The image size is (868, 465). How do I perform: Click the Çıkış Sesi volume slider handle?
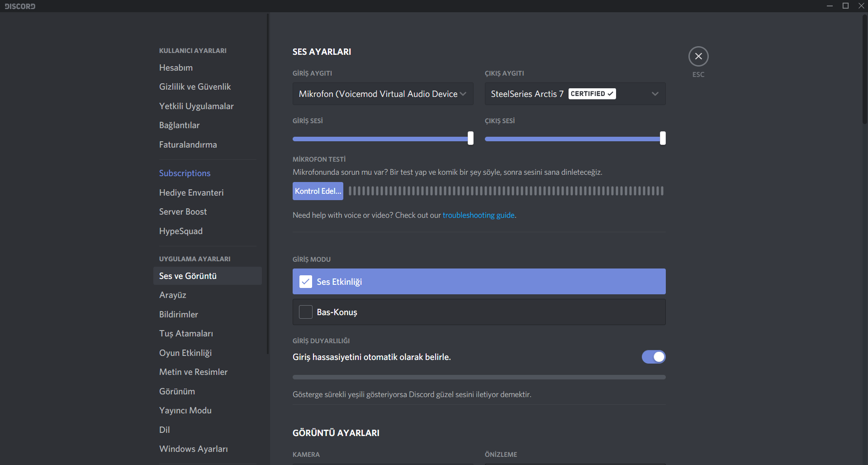coord(663,138)
